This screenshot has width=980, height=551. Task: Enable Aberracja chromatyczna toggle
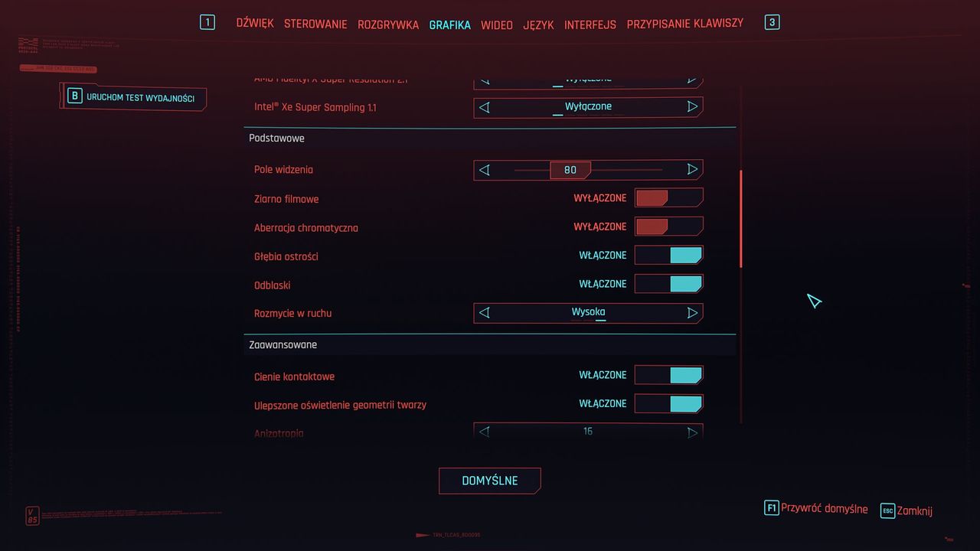(x=668, y=227)
